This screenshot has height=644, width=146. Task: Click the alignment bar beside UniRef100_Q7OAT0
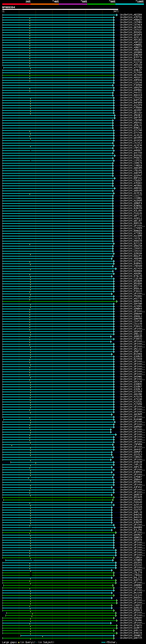(x=60, y=625)
